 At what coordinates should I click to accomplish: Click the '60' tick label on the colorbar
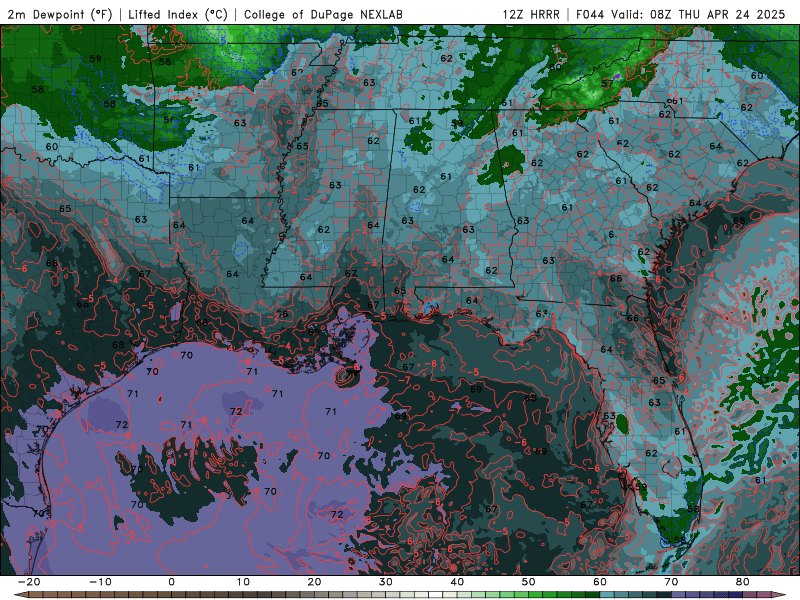point(600,582)
